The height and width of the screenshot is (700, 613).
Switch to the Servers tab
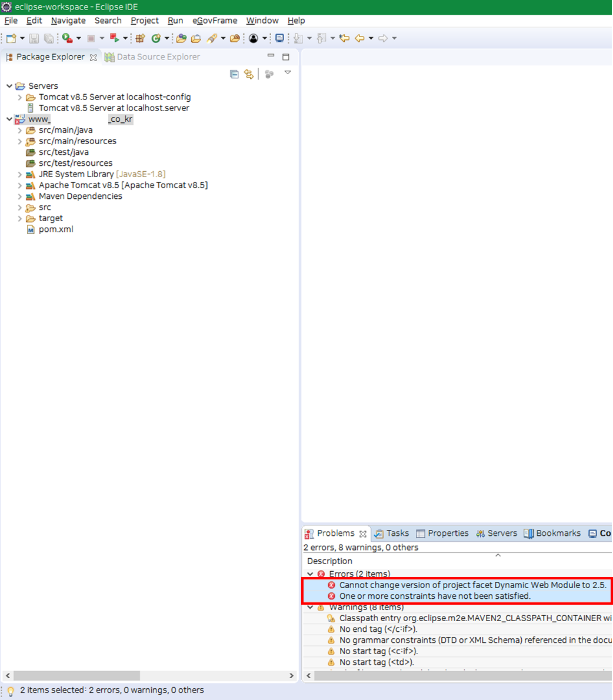pos(497,533)
